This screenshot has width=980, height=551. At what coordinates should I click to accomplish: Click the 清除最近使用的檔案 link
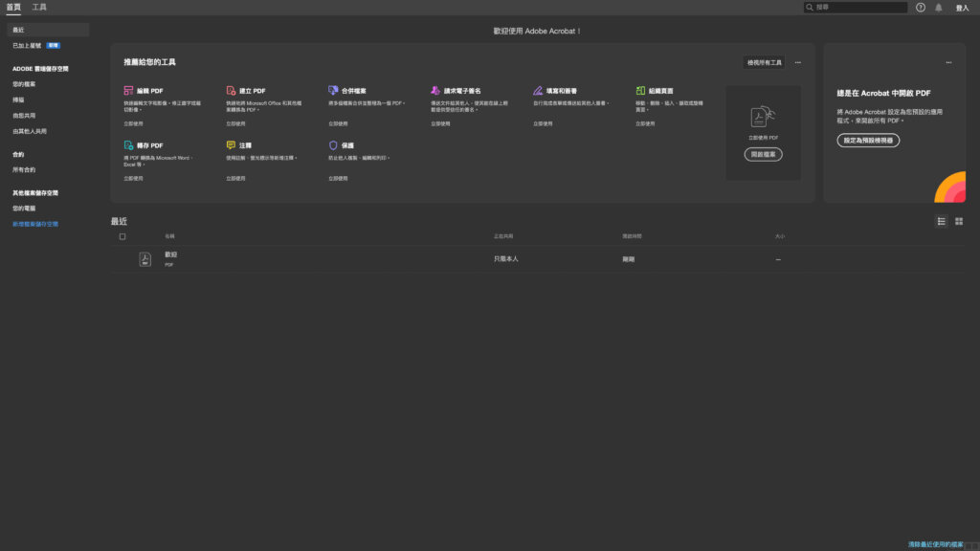936,544
